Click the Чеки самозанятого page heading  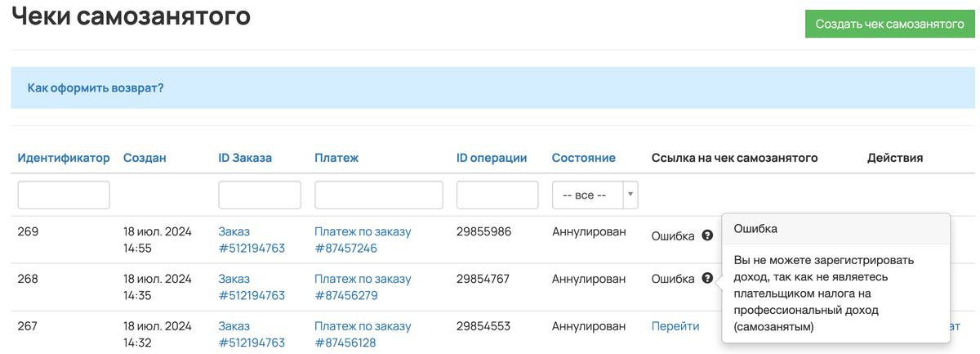(x=131, y=16)
